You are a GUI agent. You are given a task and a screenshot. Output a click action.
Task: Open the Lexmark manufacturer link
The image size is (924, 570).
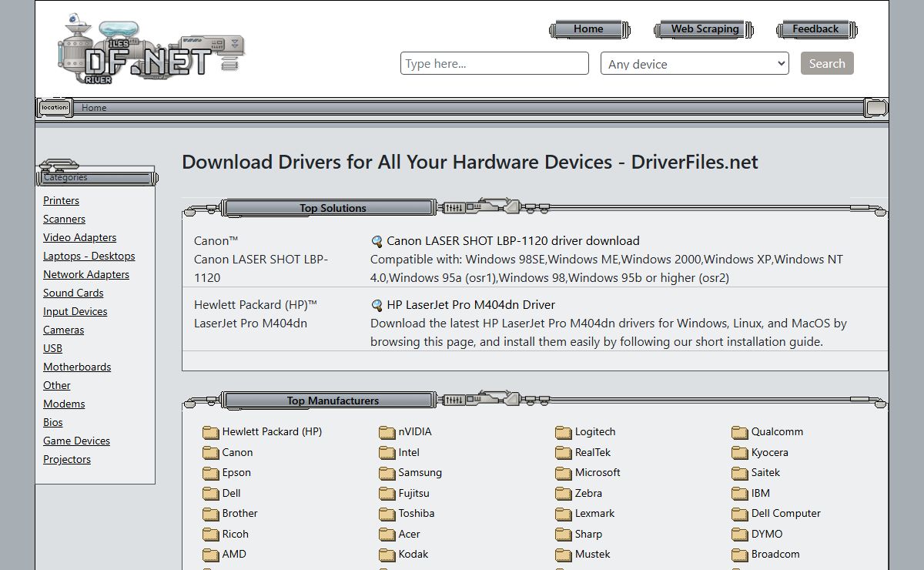[594, 514]
